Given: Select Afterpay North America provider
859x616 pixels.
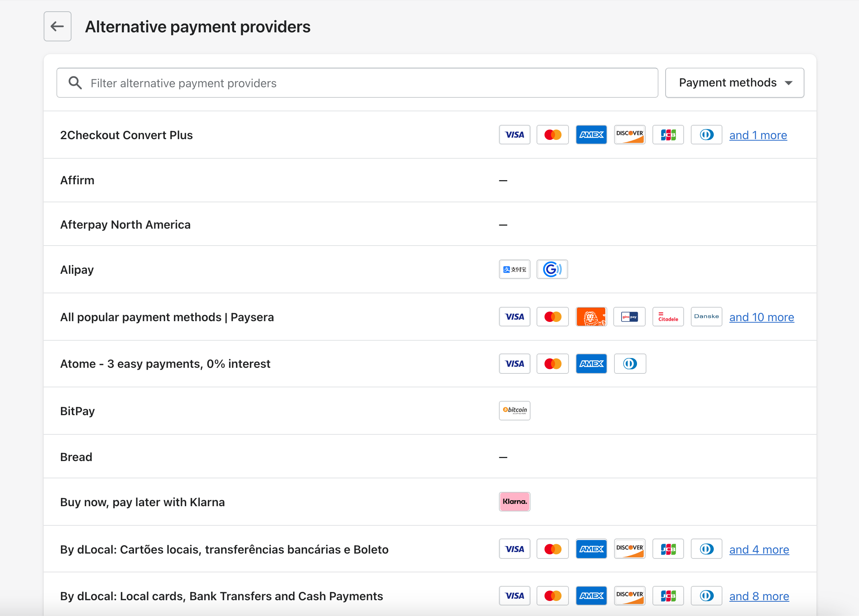Looking at the screenshot, I should coord(125,225).
